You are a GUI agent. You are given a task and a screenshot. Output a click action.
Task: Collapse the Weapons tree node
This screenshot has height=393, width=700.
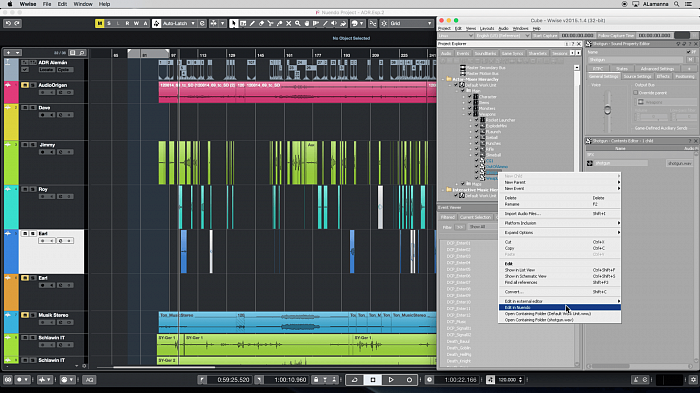click(464, 114)
